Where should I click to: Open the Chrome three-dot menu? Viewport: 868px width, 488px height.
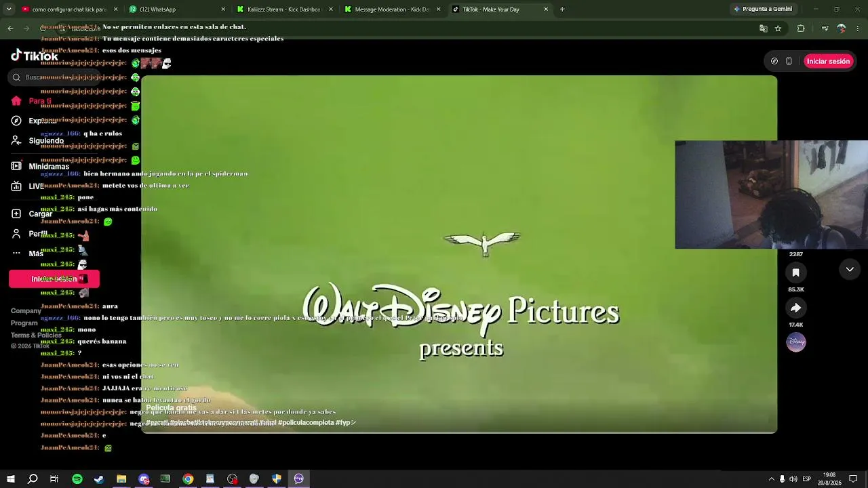click(859, 28)
